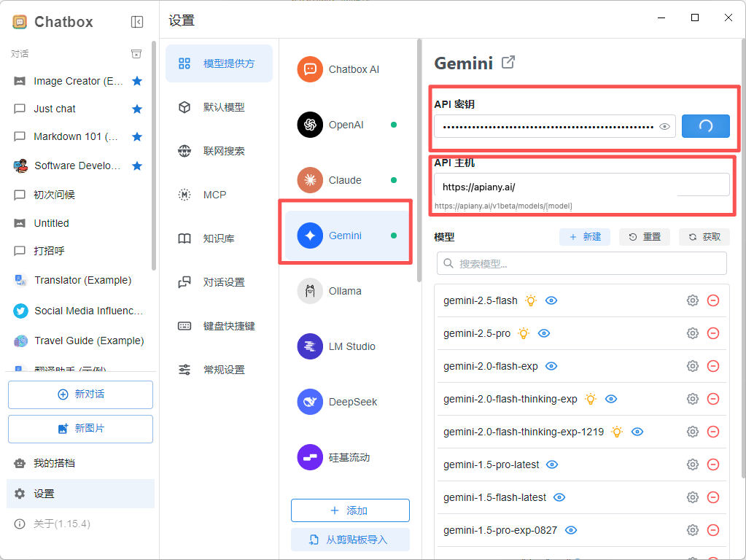This screenshot has height=560, width=746.
Task: Open settings gear for gemini-1.5-pro-latest
Action: click(693, 464)
